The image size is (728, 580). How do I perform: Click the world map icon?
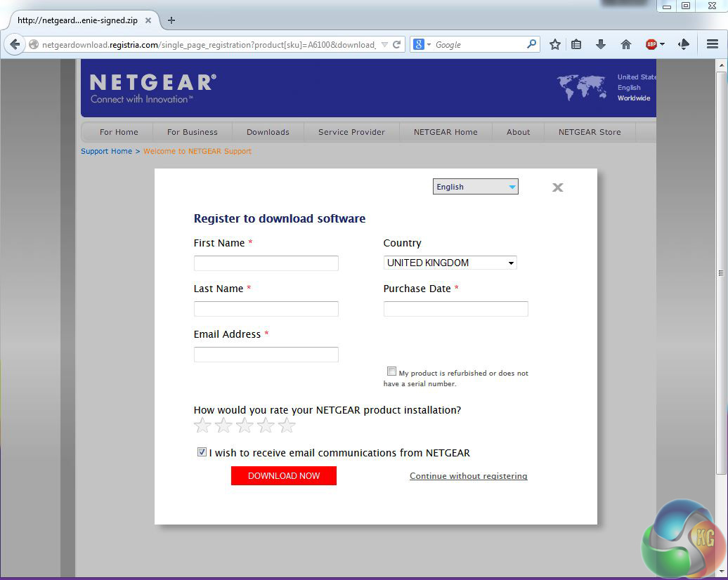[582, 87]
